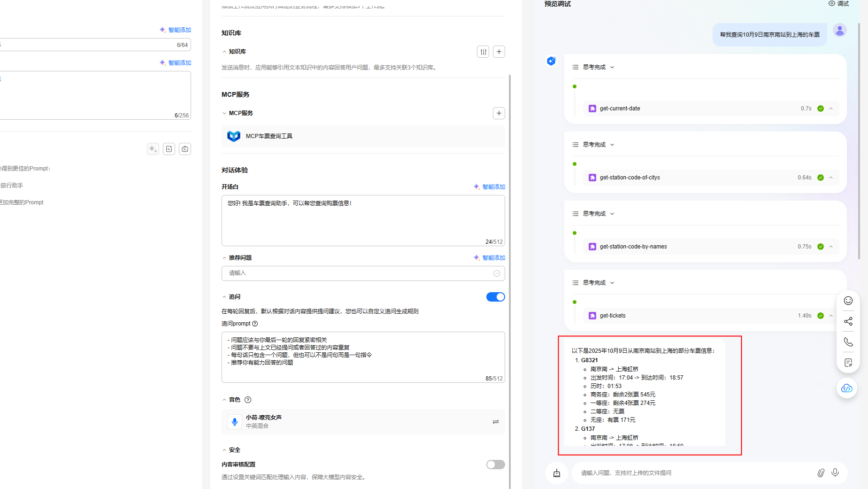Collapse the get-tickets tool call details
The height and width of the screenshot is (489, 868).
tap(831, 316)
